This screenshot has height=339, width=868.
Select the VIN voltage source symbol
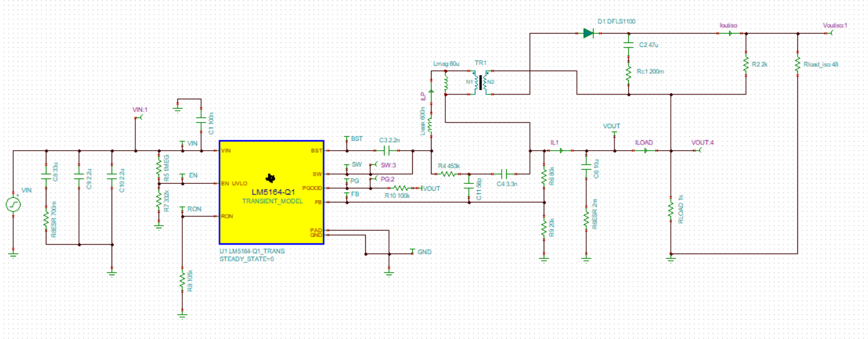[x=13, y=205]
